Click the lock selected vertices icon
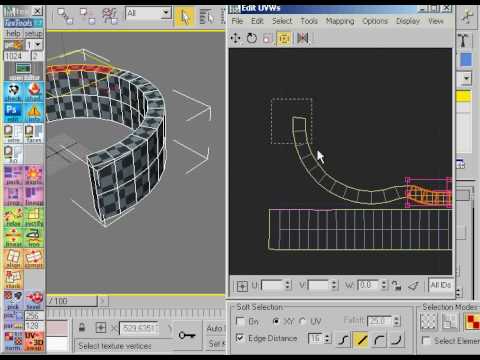Viewport: 480px width, 360px height. [x=396, y=285]
